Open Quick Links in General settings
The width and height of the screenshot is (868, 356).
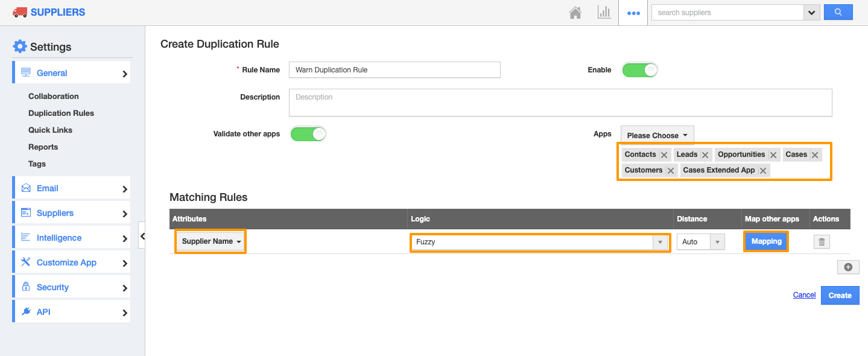pos(50,130)
